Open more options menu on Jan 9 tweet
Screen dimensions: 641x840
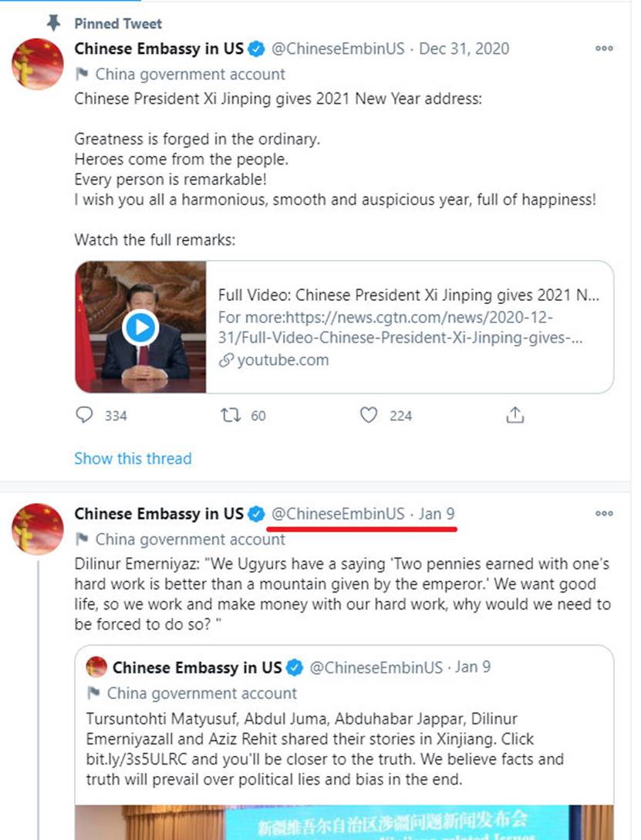603,514
